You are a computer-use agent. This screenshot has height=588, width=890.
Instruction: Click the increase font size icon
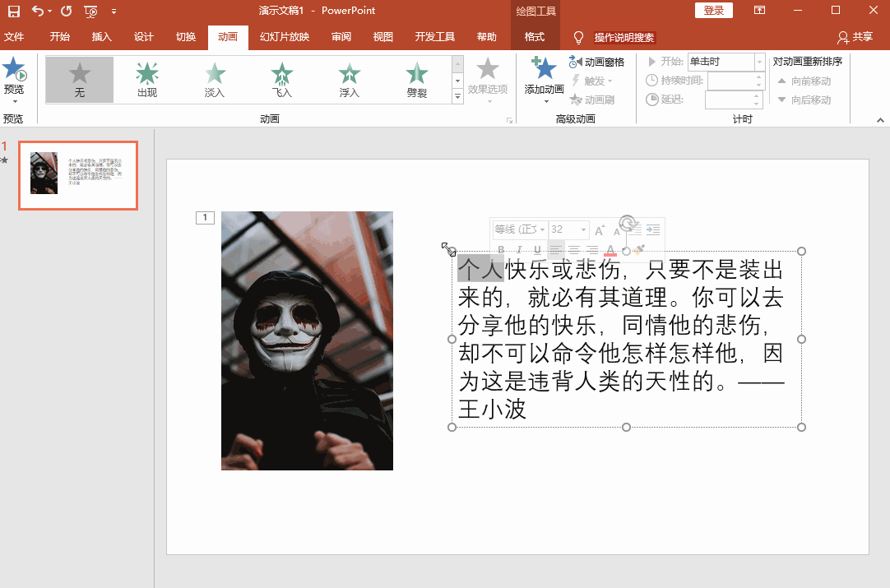tap(599, 230)
